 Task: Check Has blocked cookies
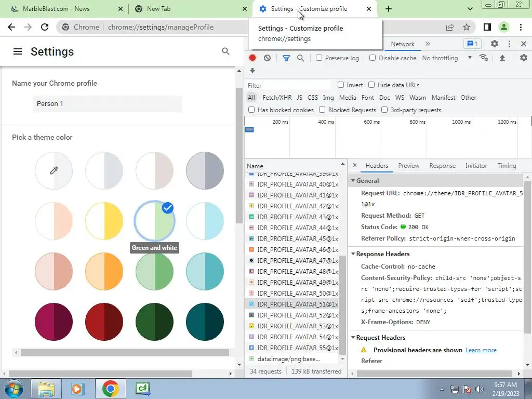(x=251, y=110)
